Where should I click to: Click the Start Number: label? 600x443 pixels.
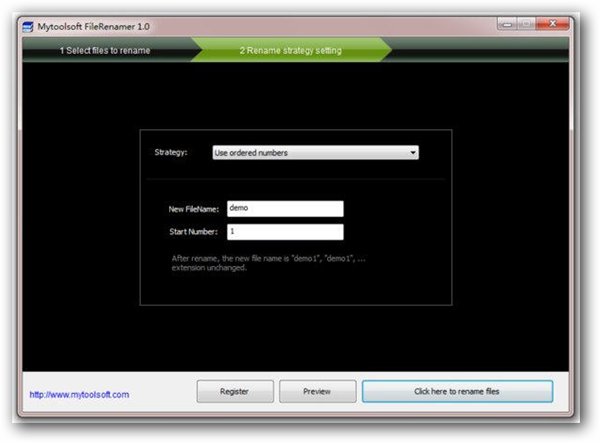[194, 231]
